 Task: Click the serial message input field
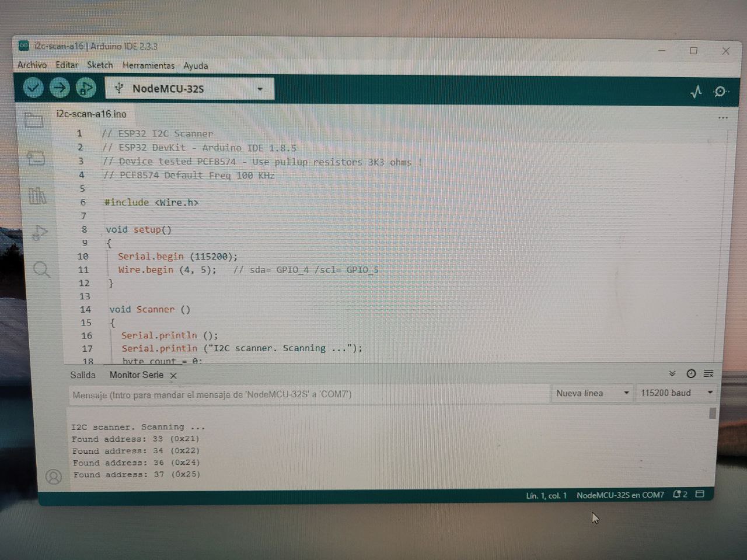coord(308,395)
